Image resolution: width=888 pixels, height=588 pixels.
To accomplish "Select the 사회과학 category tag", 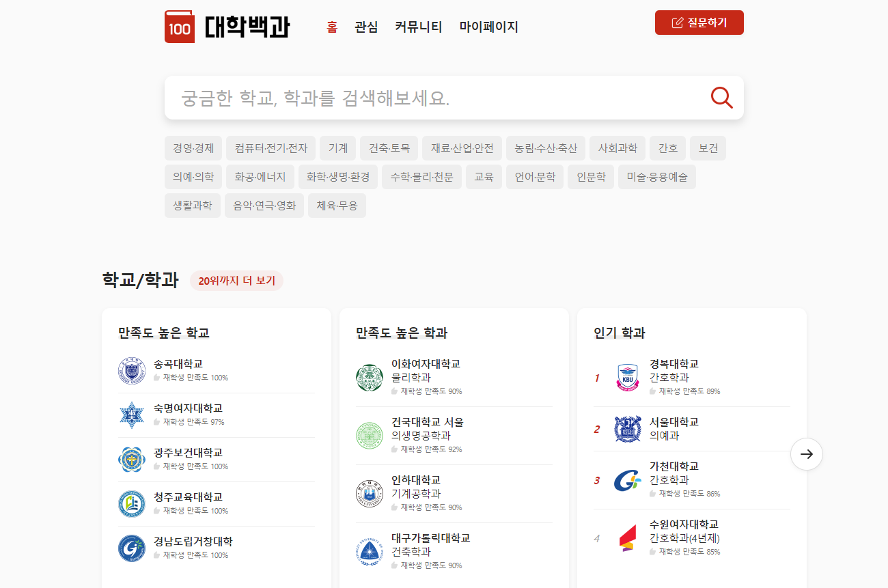I will pos(618,148).
